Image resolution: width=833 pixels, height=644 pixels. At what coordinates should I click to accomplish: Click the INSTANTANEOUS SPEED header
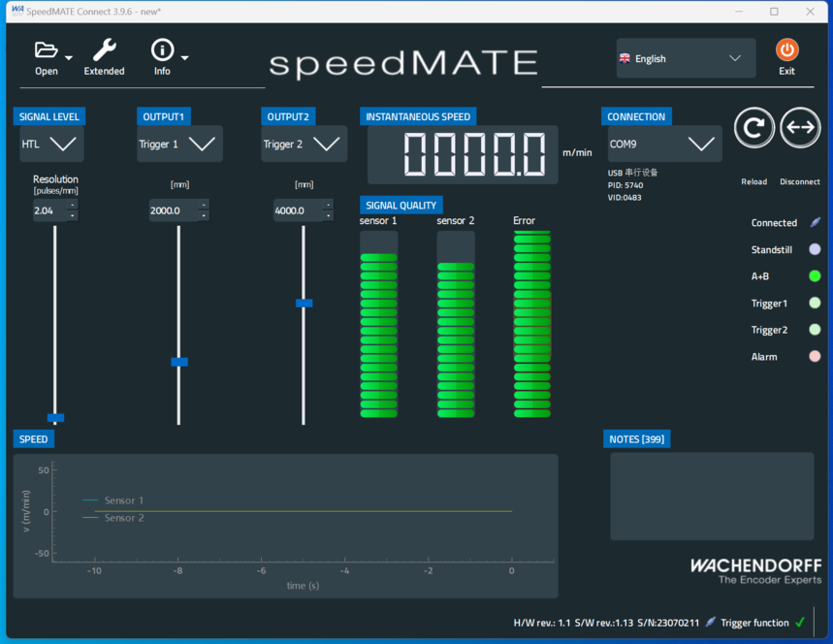418,117
